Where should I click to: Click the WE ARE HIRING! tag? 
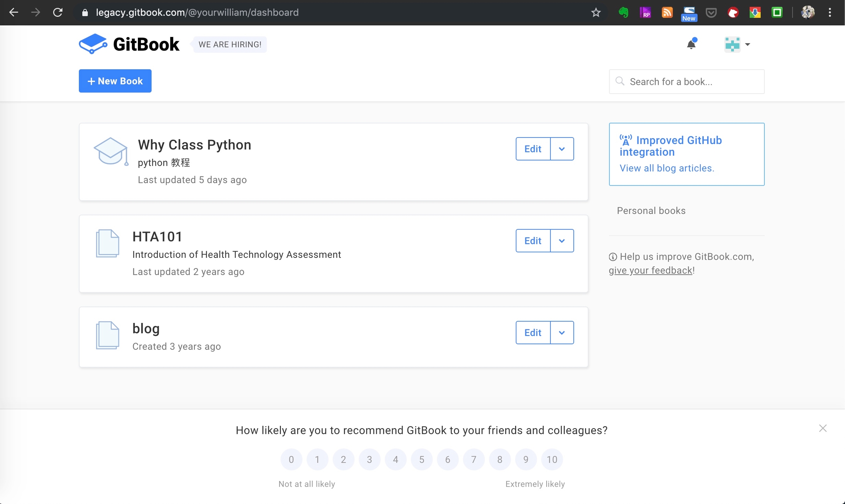[x=230, y=44]
